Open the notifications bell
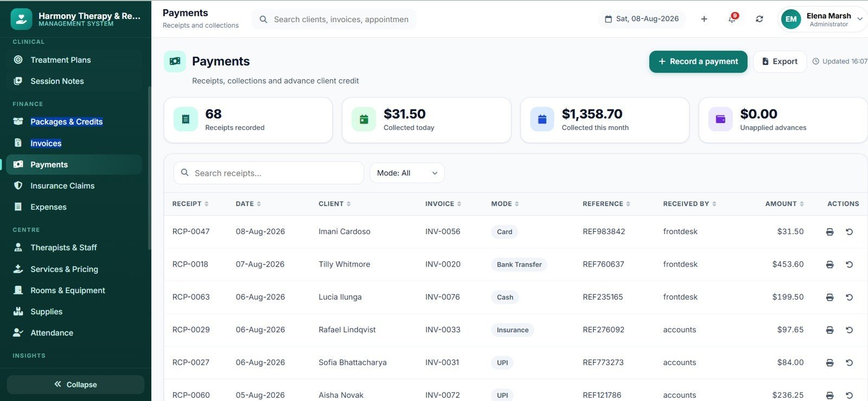This screenshot has width=868, height=401. click(x=732, y=19)
